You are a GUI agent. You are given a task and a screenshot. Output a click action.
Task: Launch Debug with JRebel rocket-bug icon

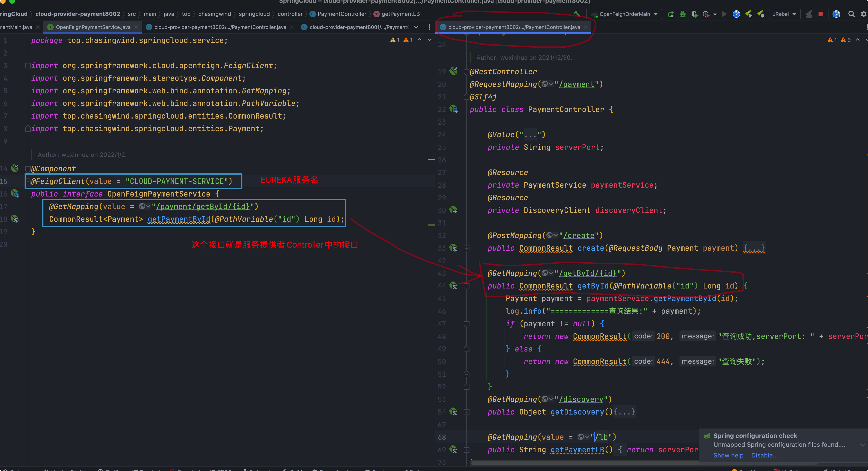(761, 14)
